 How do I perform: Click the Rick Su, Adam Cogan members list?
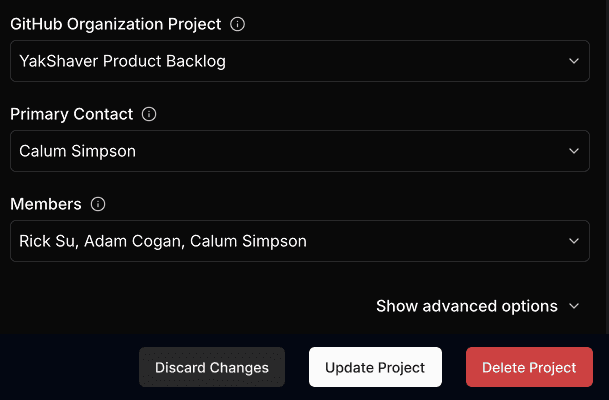[162, 241]
